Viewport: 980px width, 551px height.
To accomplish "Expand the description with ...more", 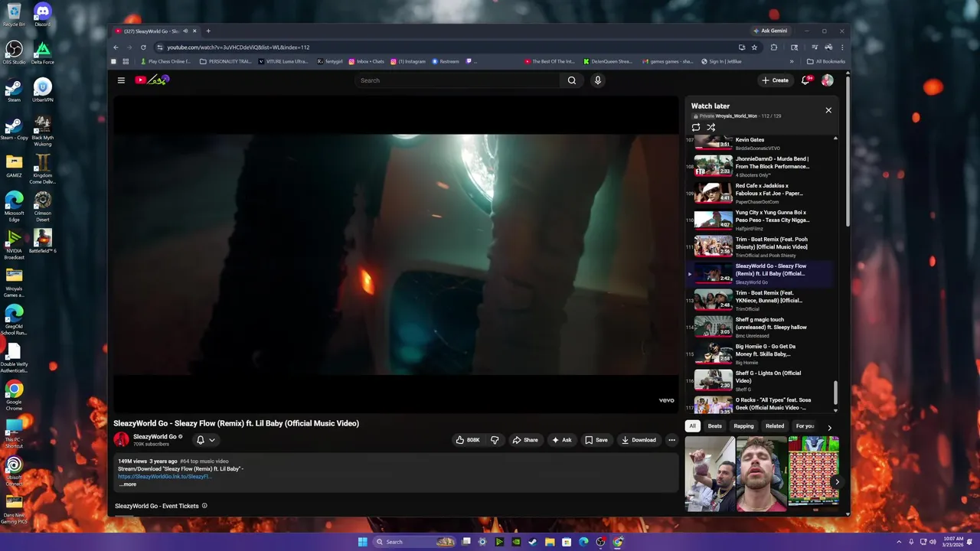I will tap(127, 484).
